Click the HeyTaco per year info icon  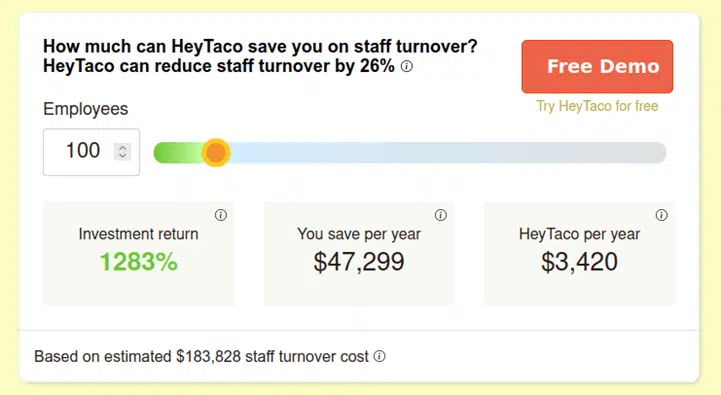(x=661, y=215)
